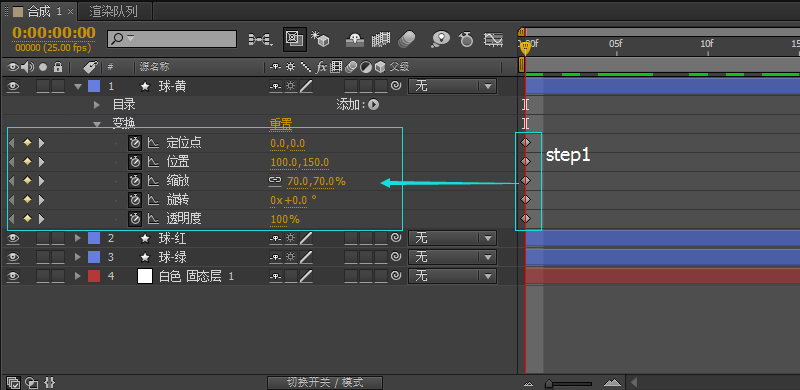Open parent dropdown for 球-黄
The width and height of the screenshot is (800, 390).
452,86
